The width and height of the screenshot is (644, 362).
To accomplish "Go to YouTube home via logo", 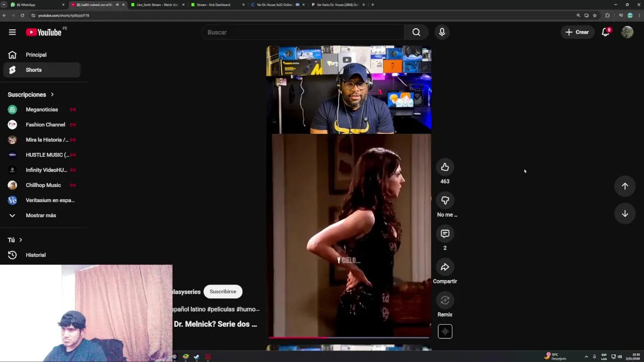I will (44, 32).
